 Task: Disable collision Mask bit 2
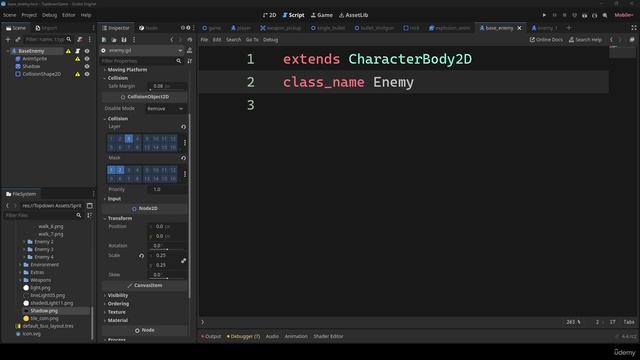point(120,170)
